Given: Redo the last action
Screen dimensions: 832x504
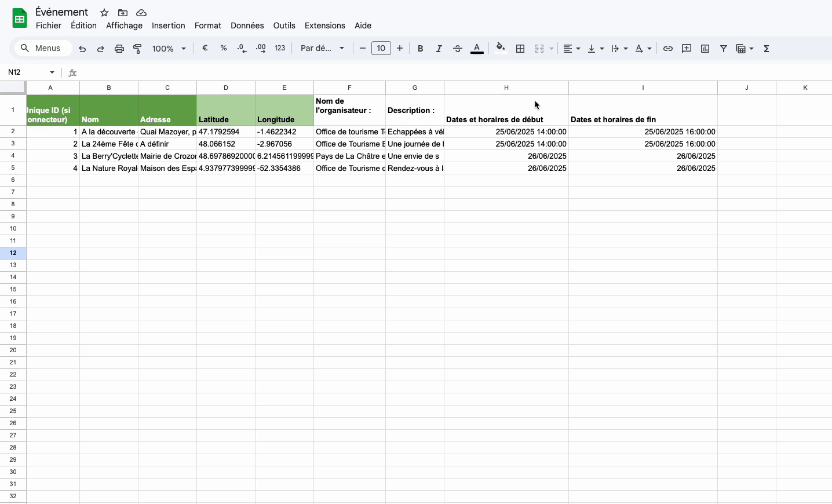Looking at the screenshot, I should click(x=101, y=49).
